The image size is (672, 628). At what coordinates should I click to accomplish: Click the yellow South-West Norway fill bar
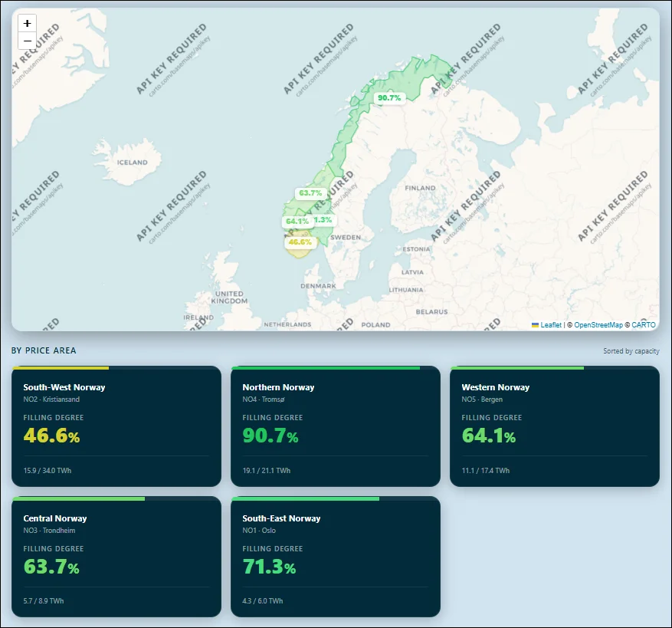[x=61, y=368]
